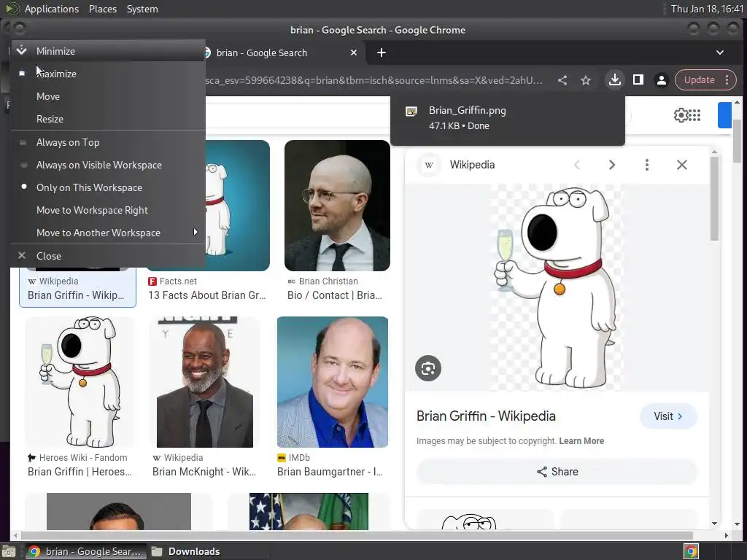Toggle Chrome side panel icon

[638, 80]
